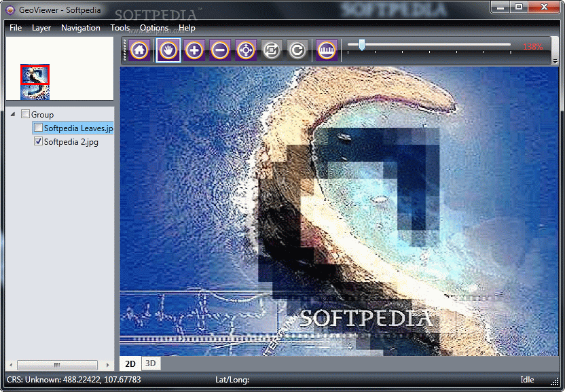
Task: Click the toolbar drag grip handle
Action: (x=126, y=50)
